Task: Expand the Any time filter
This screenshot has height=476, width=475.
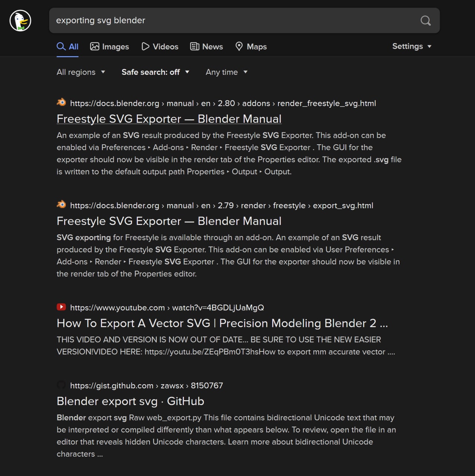Action: [x=226, y=72]
